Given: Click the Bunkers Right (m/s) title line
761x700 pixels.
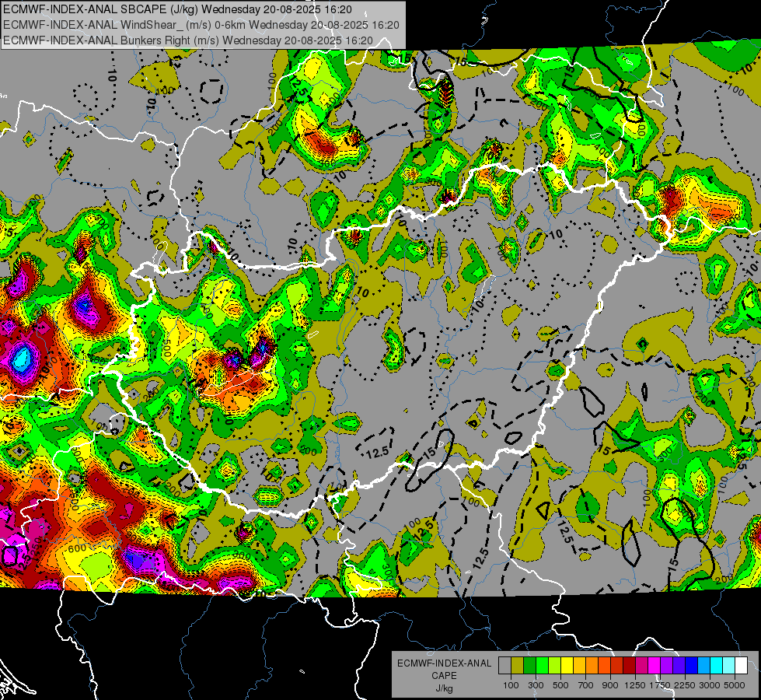Looking at the screenshot, I should pos(188,40).
